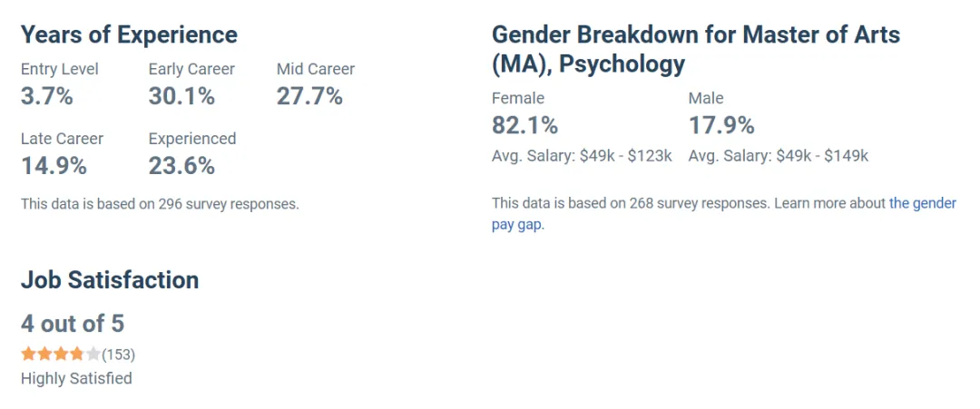Click the Female 82.1% figure

click(525, 125)
